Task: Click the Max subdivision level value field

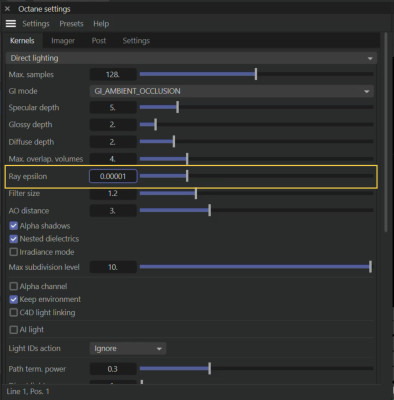Action: (x=113, y=267)
